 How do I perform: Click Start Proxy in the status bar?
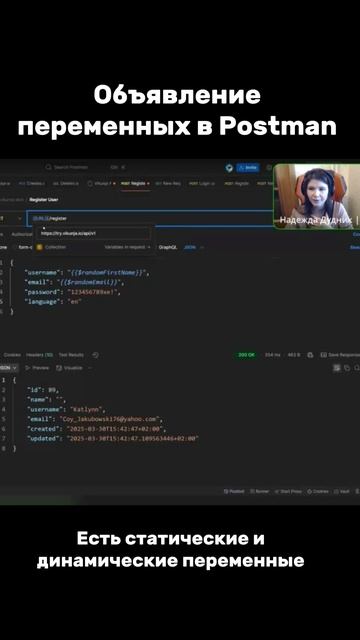coord(288,491)
